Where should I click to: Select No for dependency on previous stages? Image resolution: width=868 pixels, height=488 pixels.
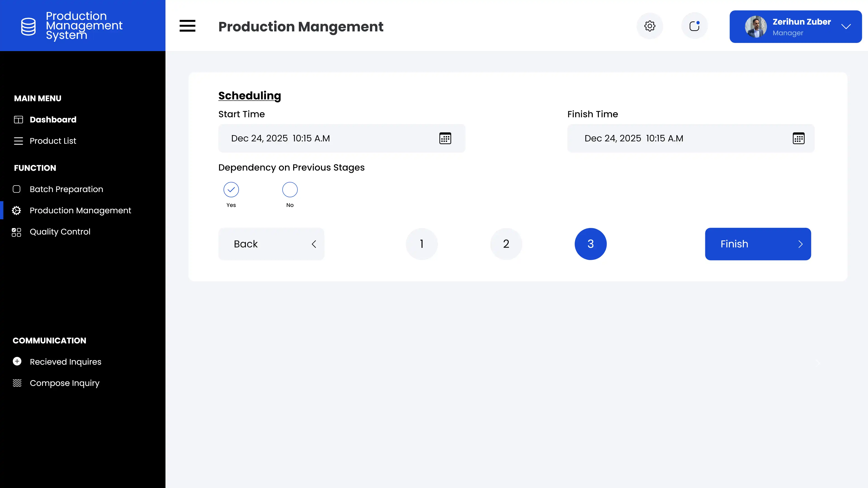(290, 190)
